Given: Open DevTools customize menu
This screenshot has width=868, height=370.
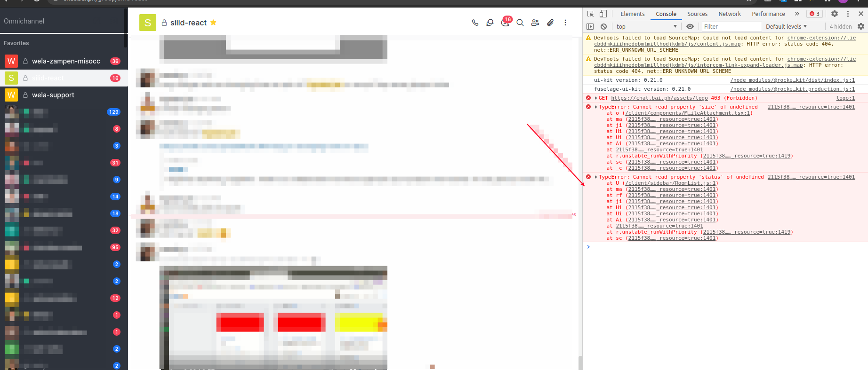Looking at the screenshot, I should (x=848, y=14).
